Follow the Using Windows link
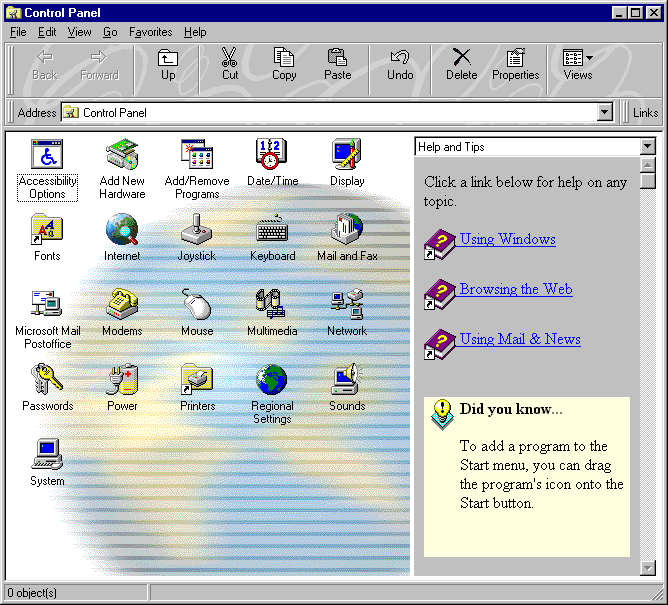Viewport: 668px width, 605px height. (507, 239)
